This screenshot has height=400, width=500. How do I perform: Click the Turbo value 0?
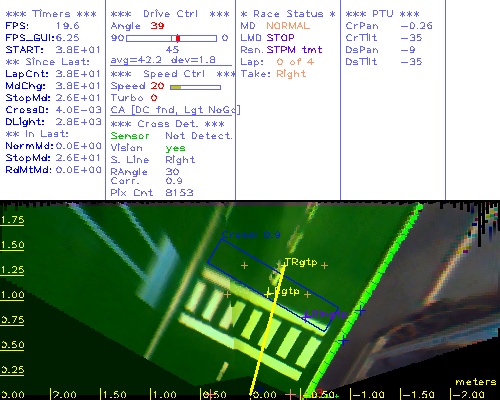pos(154,98)
